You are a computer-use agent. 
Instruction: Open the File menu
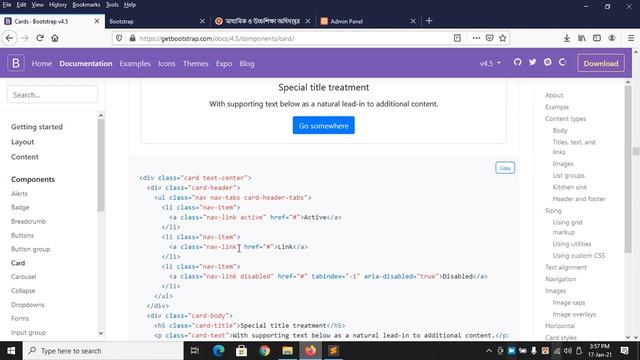coord(7,5)
